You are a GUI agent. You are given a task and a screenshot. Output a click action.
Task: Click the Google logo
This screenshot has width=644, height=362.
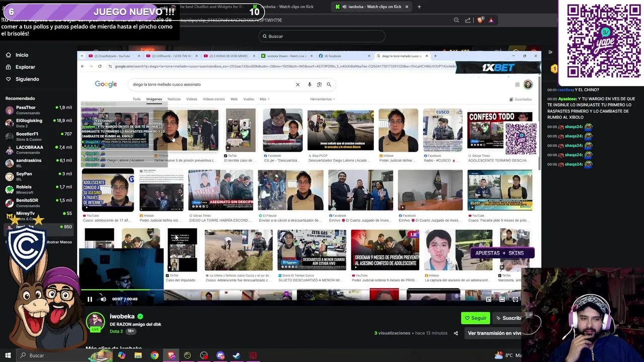tap(106, 84)
